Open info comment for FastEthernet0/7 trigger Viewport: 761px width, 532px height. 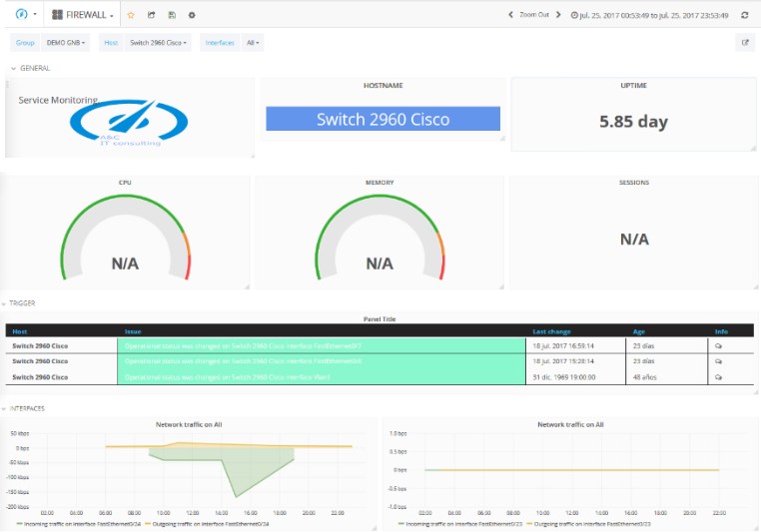[x=718, y=346]
